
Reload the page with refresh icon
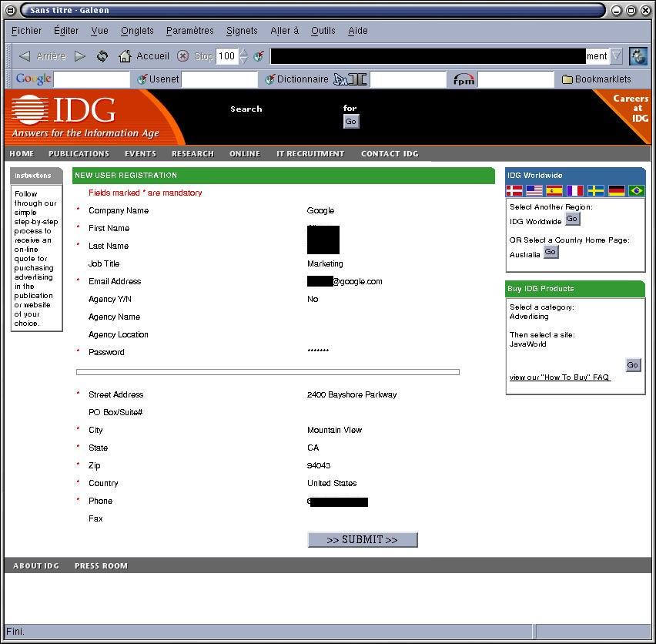point(102,56)
